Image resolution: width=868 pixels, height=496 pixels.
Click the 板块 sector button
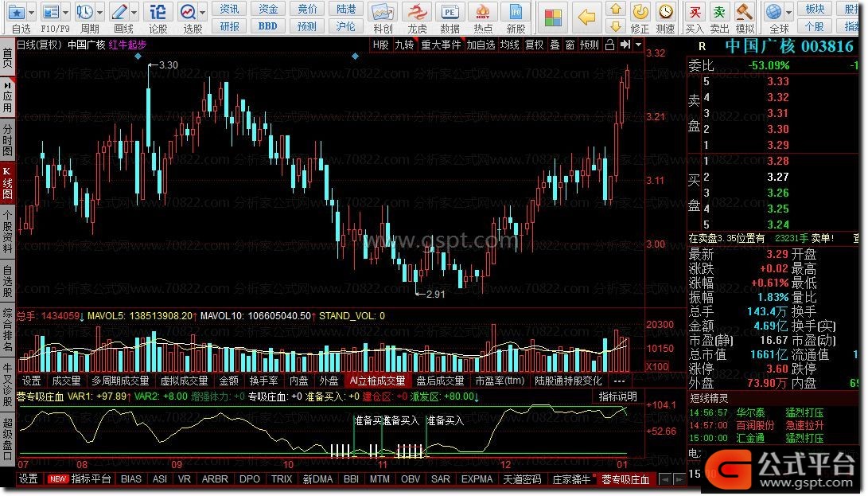815,9
